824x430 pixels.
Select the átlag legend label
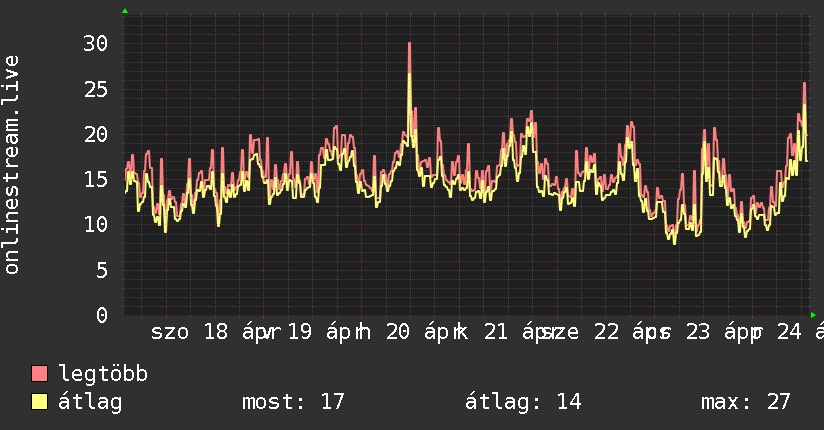click(x=90, y=402)
